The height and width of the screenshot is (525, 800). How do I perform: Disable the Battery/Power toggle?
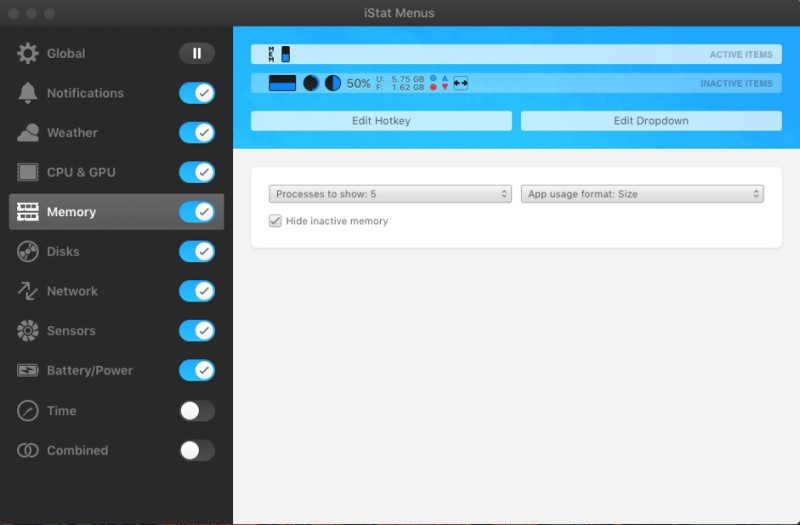tap(197, 370)
